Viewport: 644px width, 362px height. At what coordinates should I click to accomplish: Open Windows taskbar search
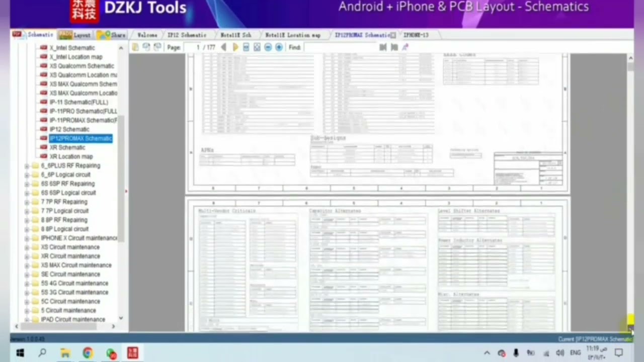(x=42, y=353)
